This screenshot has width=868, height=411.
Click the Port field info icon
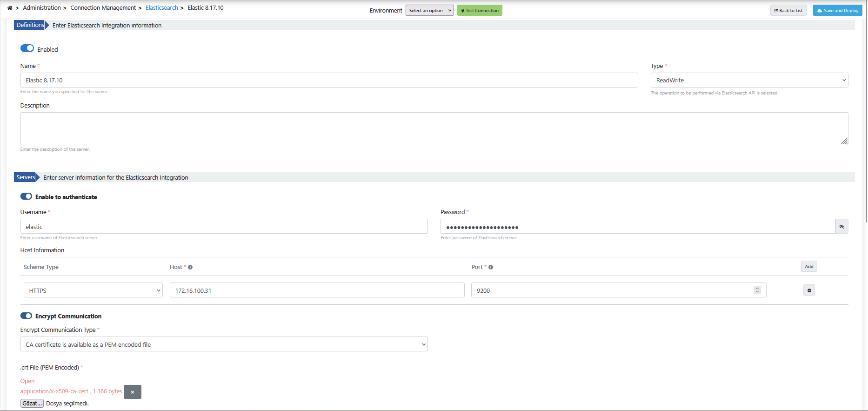(491, 267)
